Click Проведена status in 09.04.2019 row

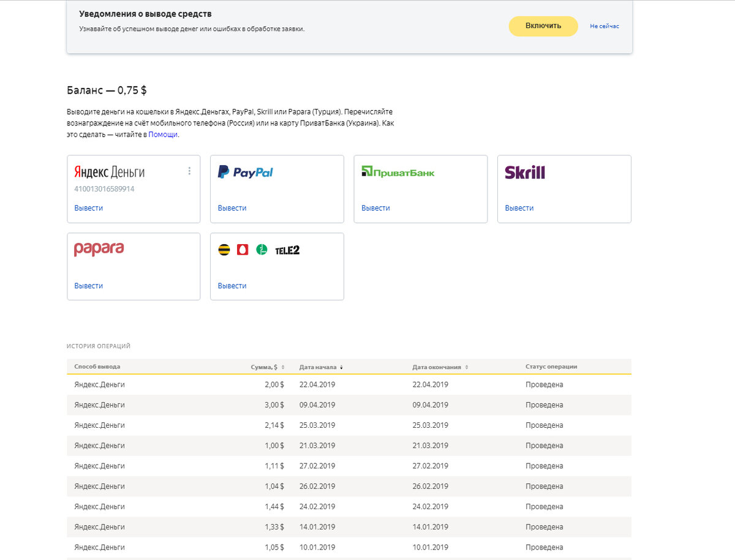click(x=544, y=405)
